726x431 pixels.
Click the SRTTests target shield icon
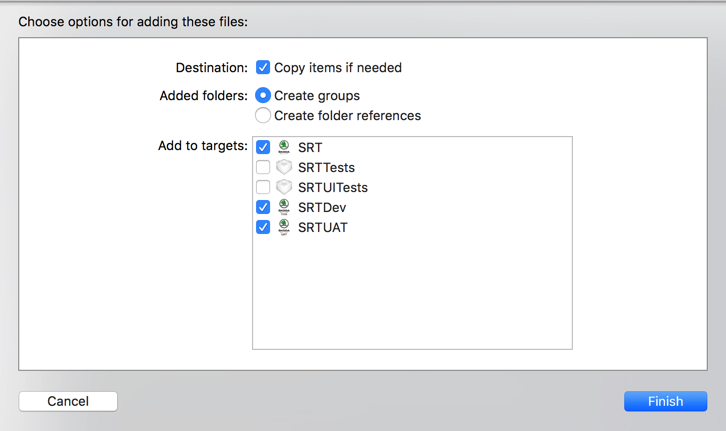point(284,167)
